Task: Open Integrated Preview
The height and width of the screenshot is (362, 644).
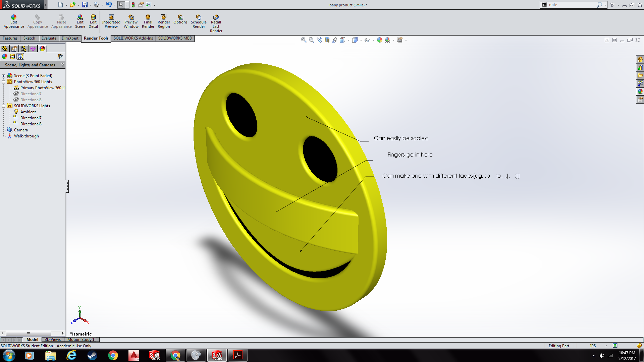Action: point(111,21)
